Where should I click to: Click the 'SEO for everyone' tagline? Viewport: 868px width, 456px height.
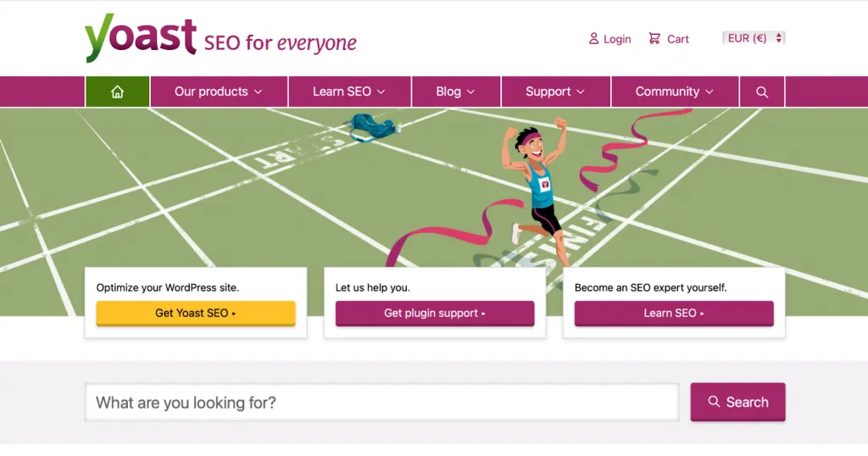tap(280, 43)
